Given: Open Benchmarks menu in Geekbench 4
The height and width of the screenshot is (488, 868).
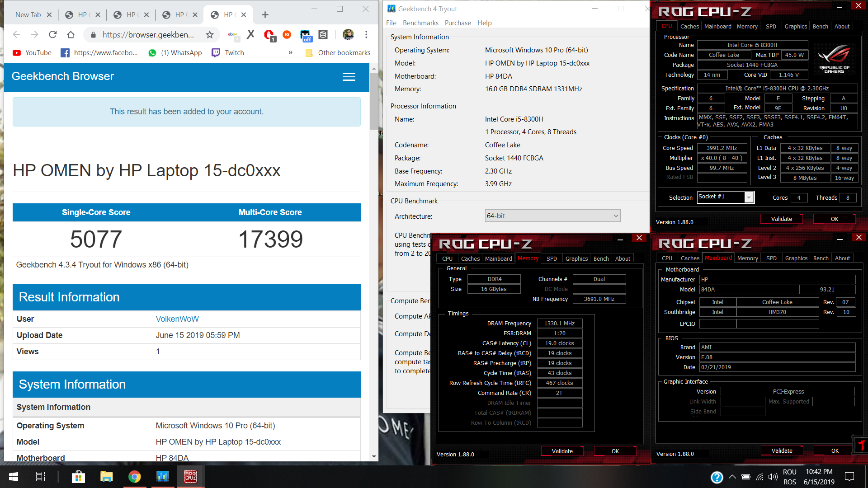Looking at the screenshot, I should (x=420, y=23).
